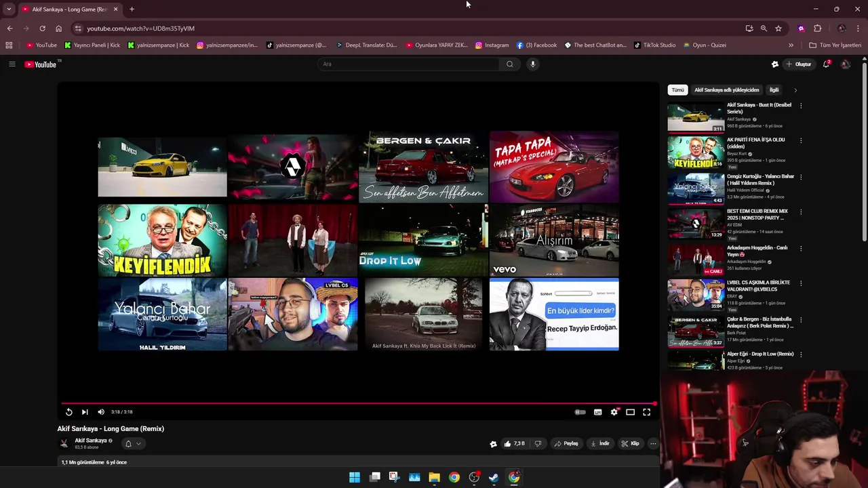Click the Oluştur create button

pos(799,64)
